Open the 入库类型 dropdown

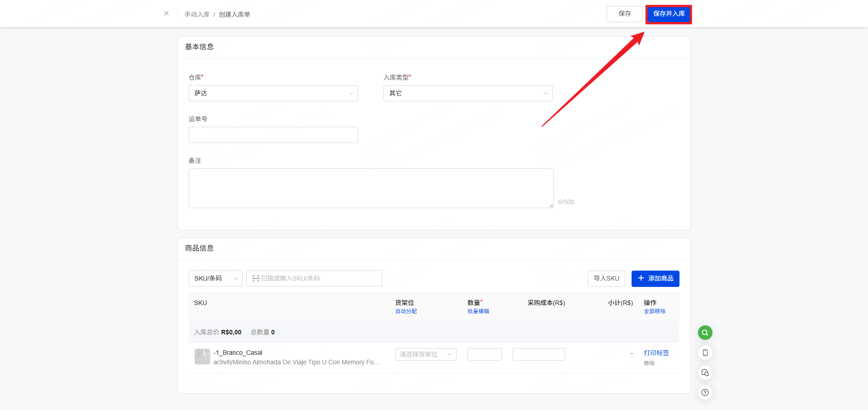(467, 93)
